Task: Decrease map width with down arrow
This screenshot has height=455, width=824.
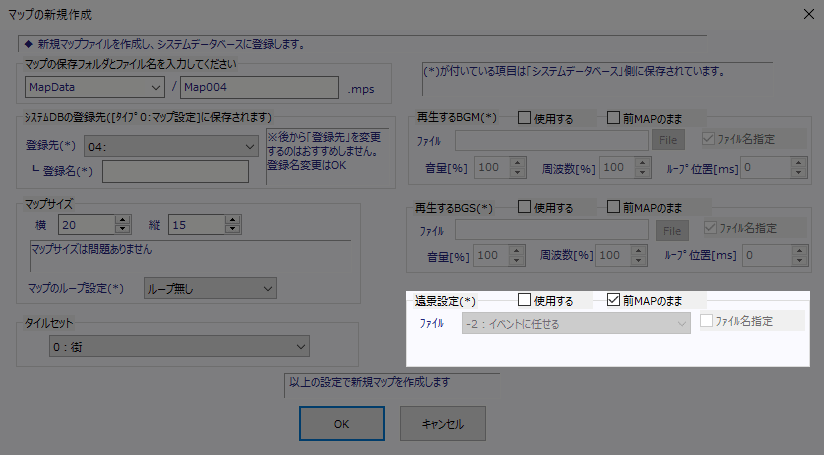Action: coord(122,229)
